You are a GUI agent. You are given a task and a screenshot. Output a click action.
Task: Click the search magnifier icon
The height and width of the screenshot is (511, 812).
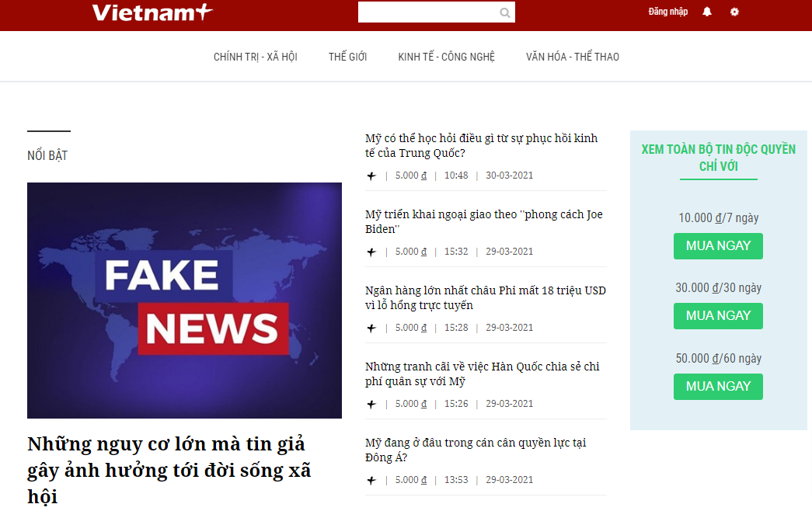(505, 13)
